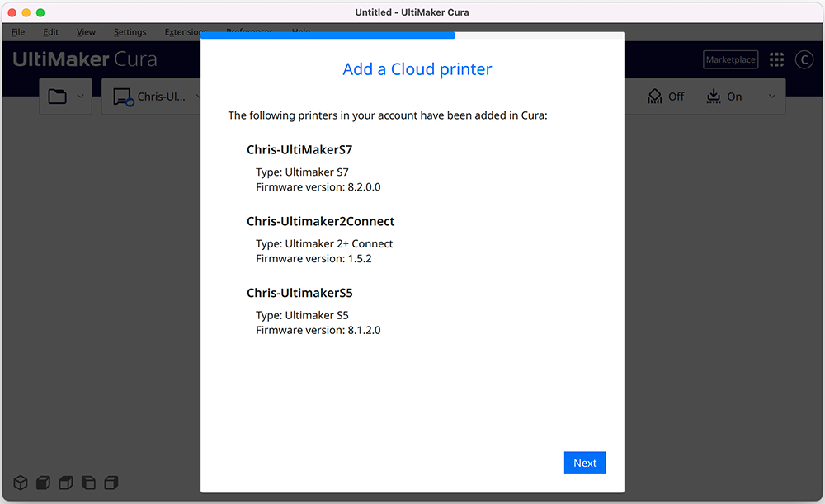Viewport: 825px width, 504px height.
Task: Click the adhesion icon showing On
Action: [724, 97]
